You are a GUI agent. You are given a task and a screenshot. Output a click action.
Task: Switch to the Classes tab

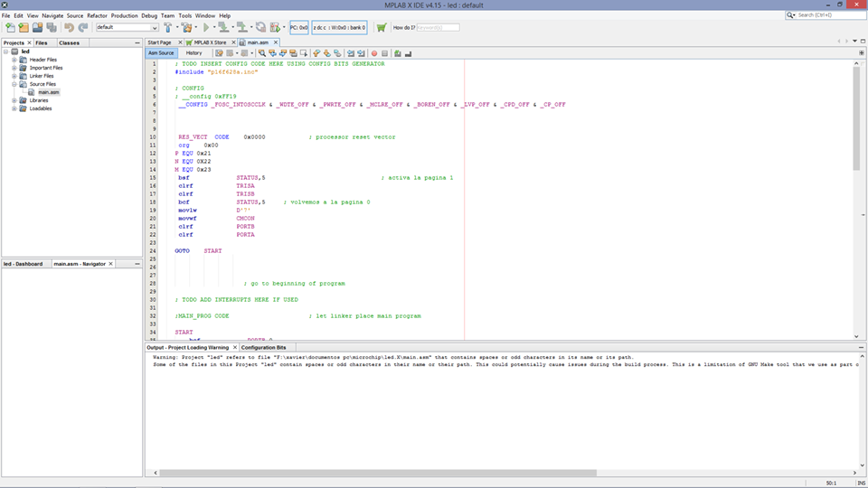click(70, 42)
